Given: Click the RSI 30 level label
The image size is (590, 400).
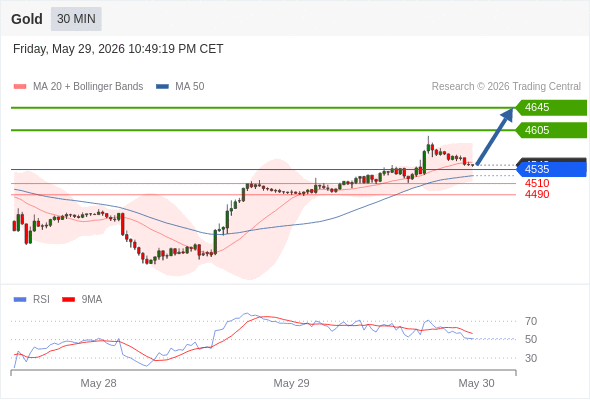Looking at the screenshot, I should (x=531, y=358).
